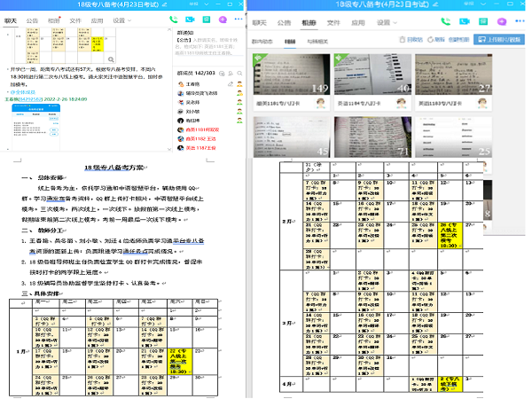The image size is (532, 399).
Task: Zoom the schedule image with magnifier icon
Action: coord(111,59)
